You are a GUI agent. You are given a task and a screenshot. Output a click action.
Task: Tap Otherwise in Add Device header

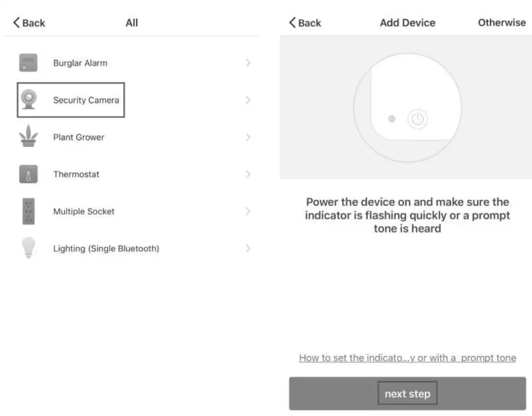[x=501, y=23]
